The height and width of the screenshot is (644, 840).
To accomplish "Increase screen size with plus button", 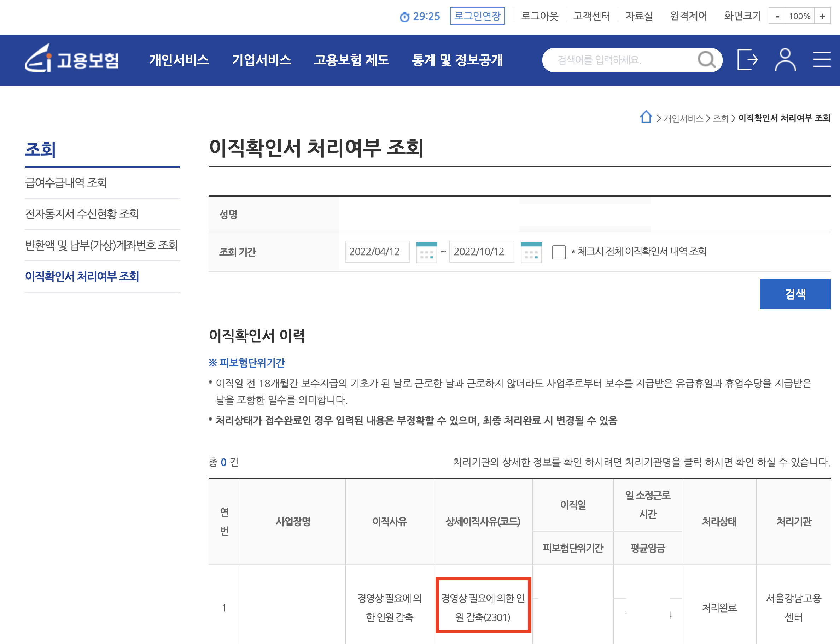I will pyautogui.click(x=822, y=16).
